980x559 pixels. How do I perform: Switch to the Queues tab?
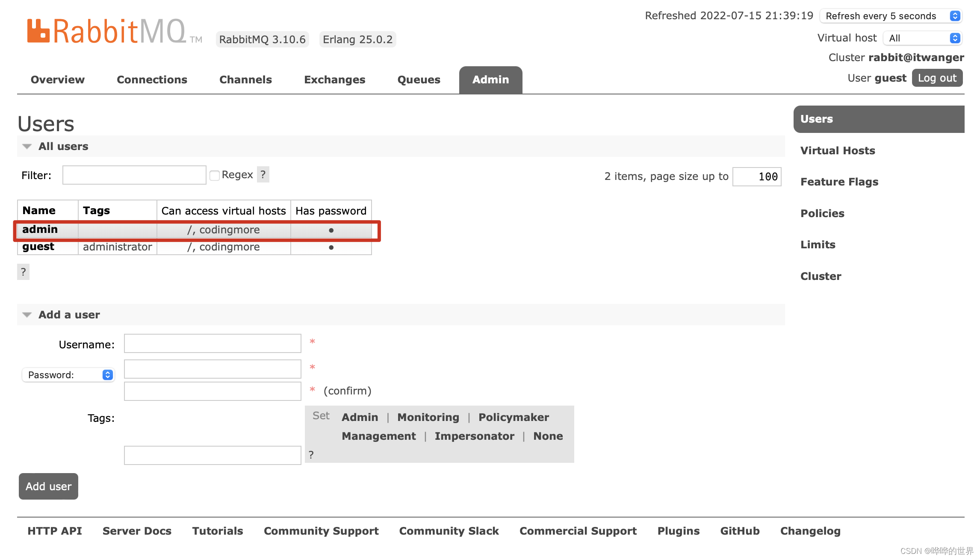419,80
